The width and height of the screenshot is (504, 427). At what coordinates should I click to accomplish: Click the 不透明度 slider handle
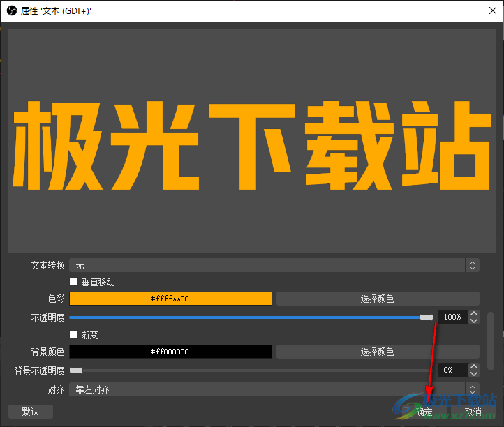tap(427, 317)
